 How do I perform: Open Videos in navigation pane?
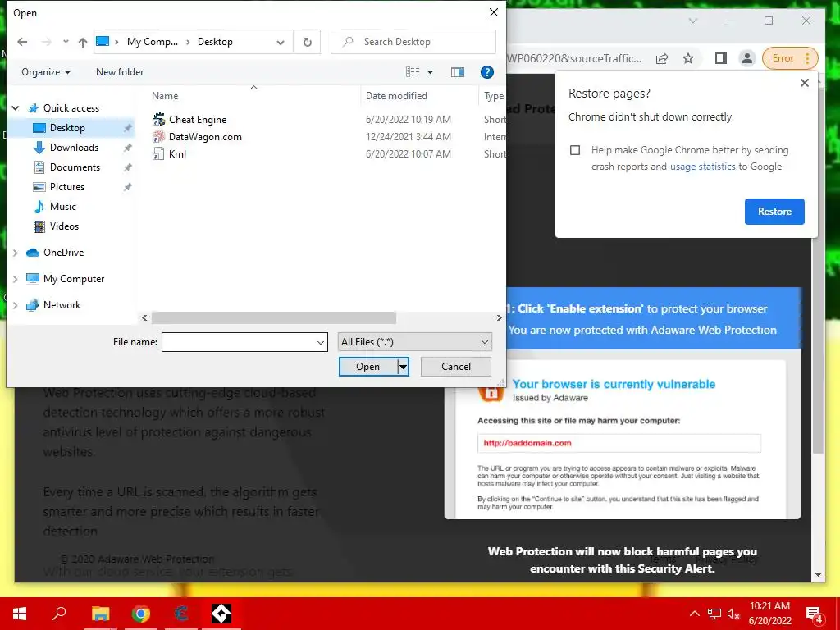[x=64, y=226]
